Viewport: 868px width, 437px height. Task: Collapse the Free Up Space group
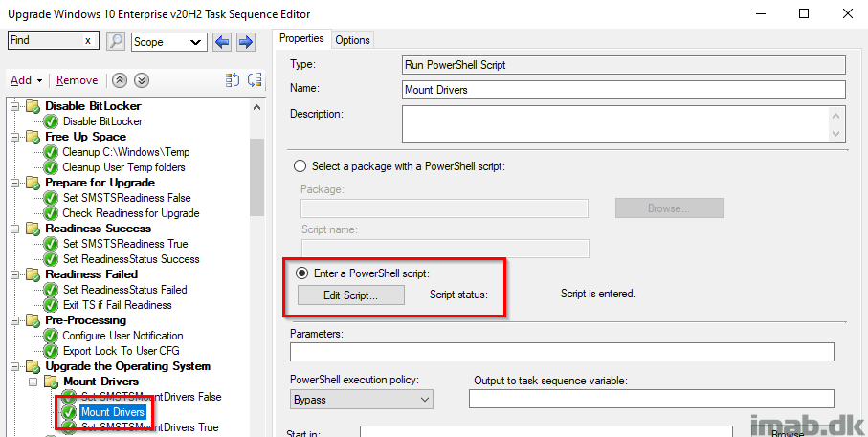(15, 137)
